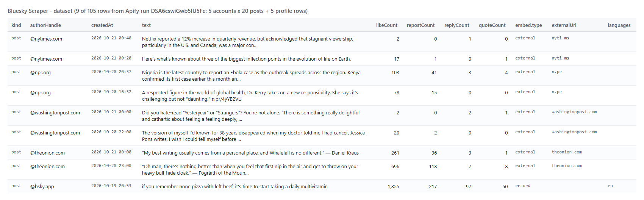Click repost count 41
Image resolution: width=644 pixels, height=200 pixels.
[x=434, y=73]
